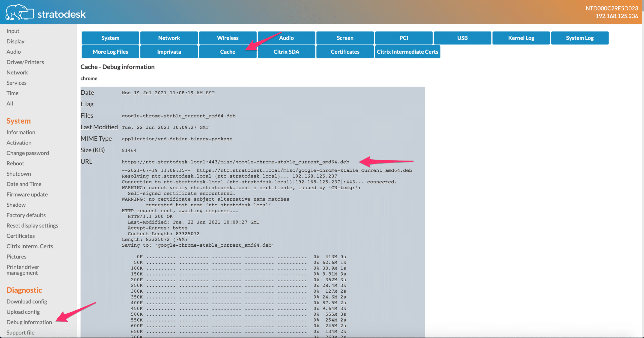This screenshot has width=644, height=338.
Task: Open the PCI tab
Action: [x=404, y=38]
